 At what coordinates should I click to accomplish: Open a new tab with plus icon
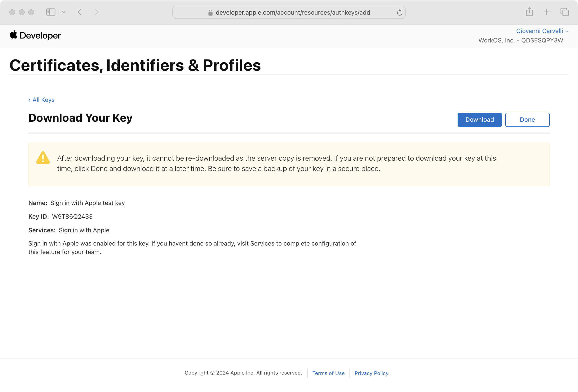pyautogui.click(x=547, y=12)
